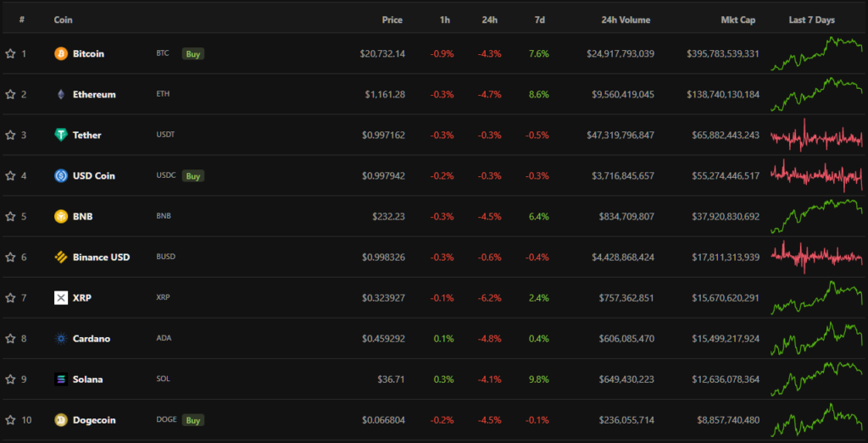The image size is (868, 443).
Task: Open the XRP coin name link
Action: [x=82, y=297]
